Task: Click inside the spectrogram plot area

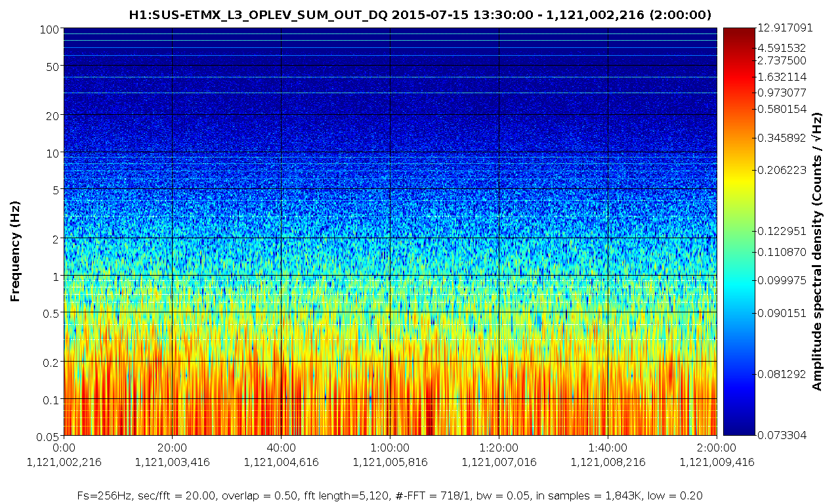Action: [390, 232]
